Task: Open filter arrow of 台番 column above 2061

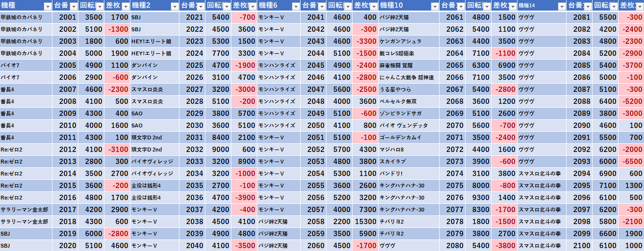Action: tap(461, 6)
